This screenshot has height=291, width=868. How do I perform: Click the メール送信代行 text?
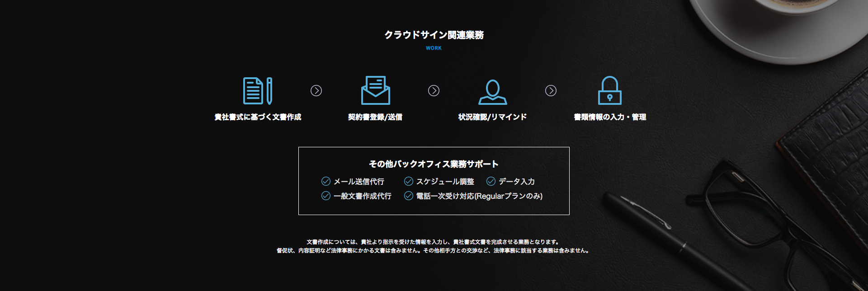tap(359, 182)
